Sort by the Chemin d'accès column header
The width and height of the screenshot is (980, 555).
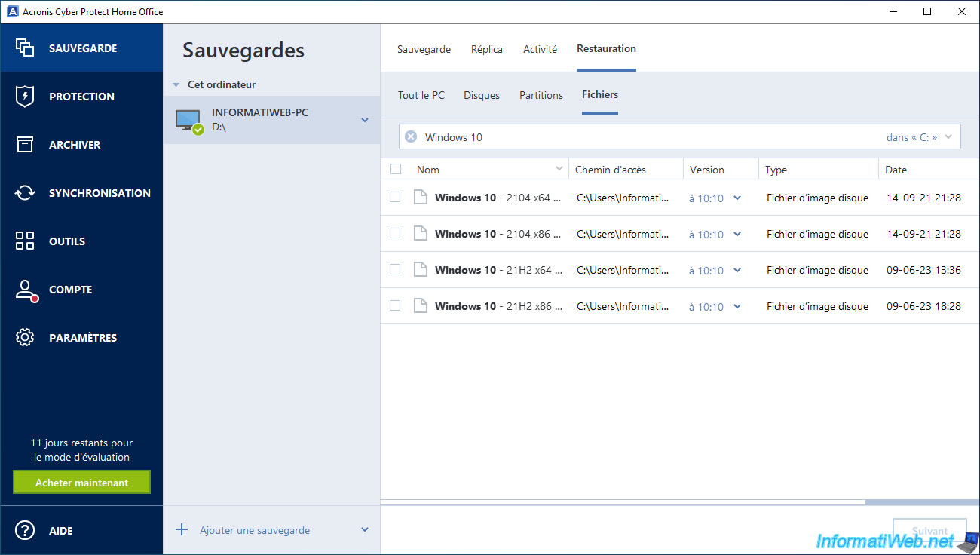pyautogui.click(x=626, y=170)
